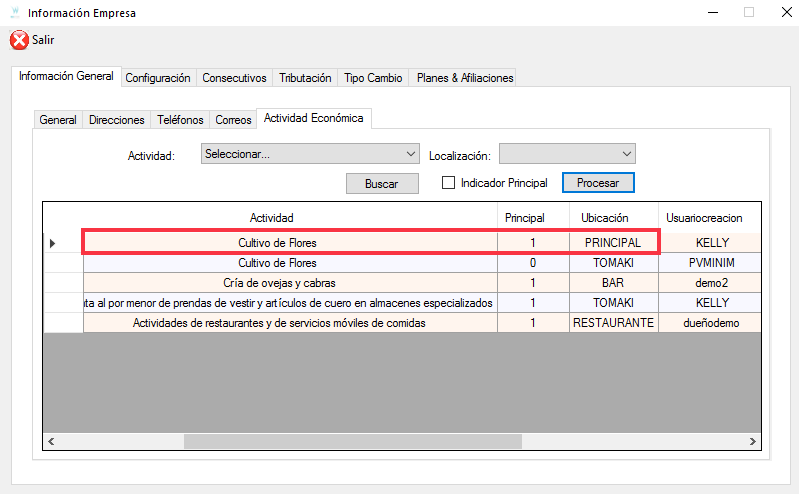
Task: Open the Teléfonos sub-tab
Action: pyautogui.click(x=180, y=120)
